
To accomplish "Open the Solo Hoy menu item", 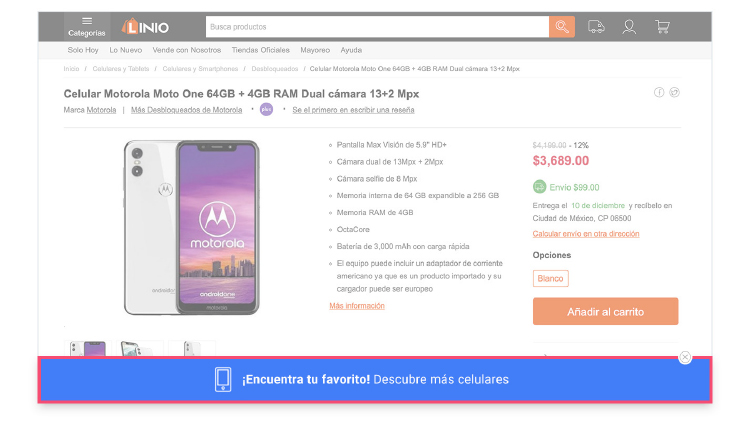I will 83,50.
